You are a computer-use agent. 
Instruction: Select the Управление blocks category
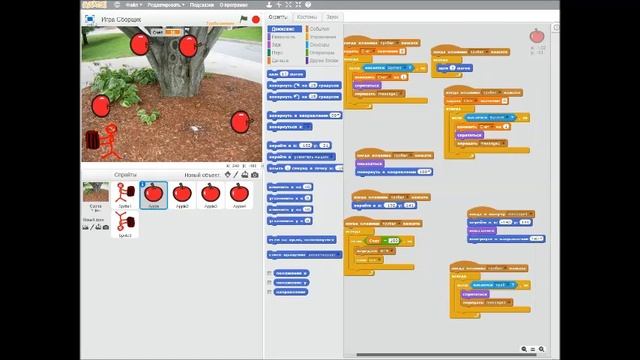tap(323, 37)
